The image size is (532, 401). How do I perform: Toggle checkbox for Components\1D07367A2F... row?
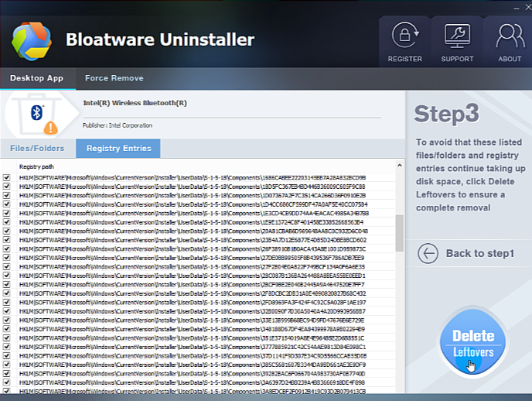click(6, 195)
